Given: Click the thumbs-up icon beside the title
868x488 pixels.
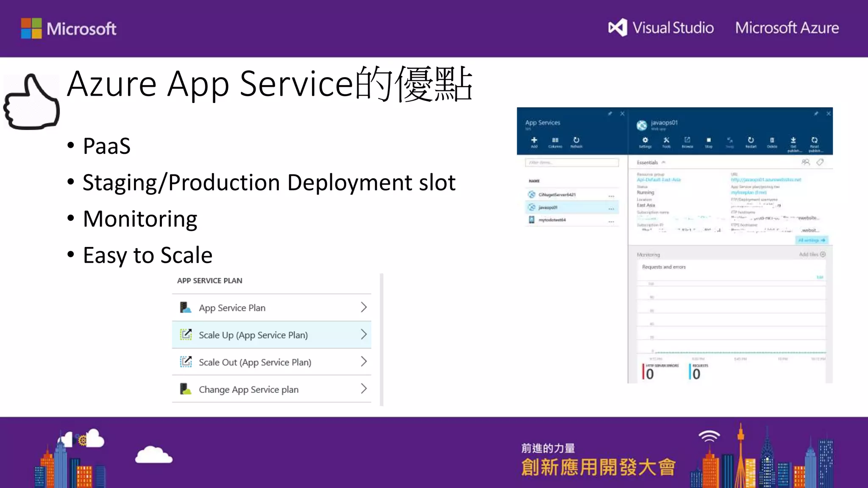Looking at the screenshot, I should pyautogui.click(x=31, y=102).
